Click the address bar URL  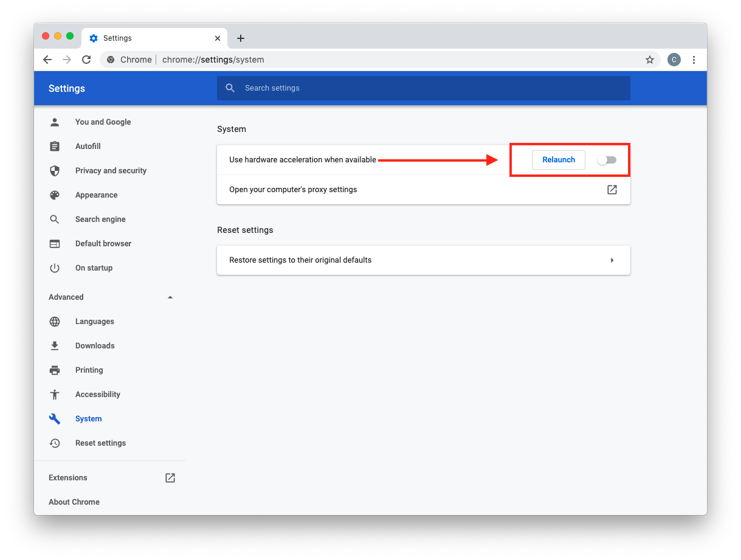213,60
